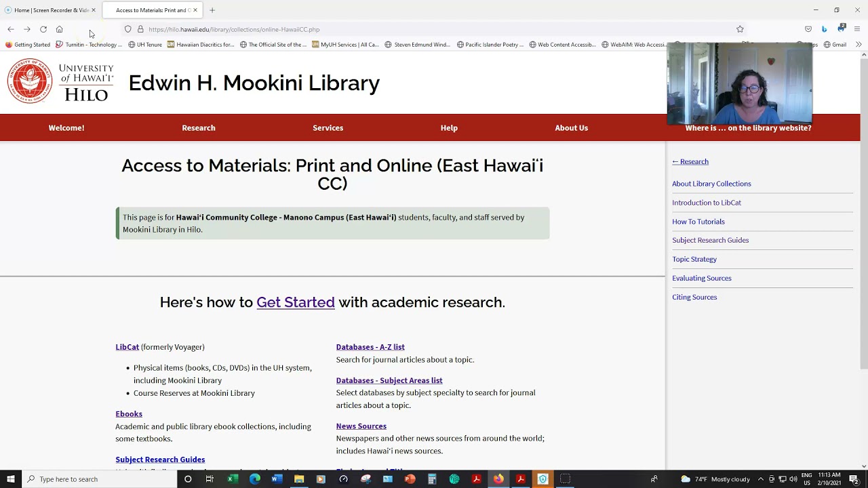Open Evaluating Sources link
868x488 pixels.
click(x=702, y=278)
